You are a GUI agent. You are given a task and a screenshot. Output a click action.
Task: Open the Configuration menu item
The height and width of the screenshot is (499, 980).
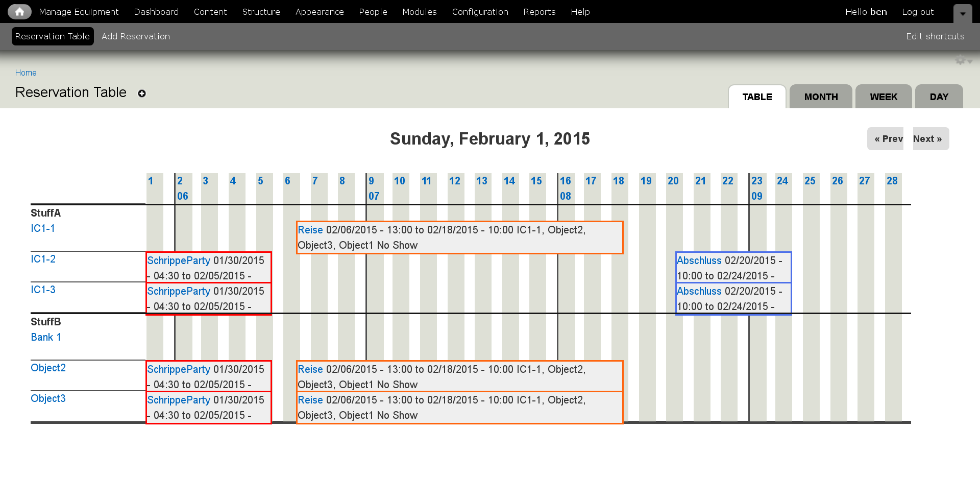480,12
